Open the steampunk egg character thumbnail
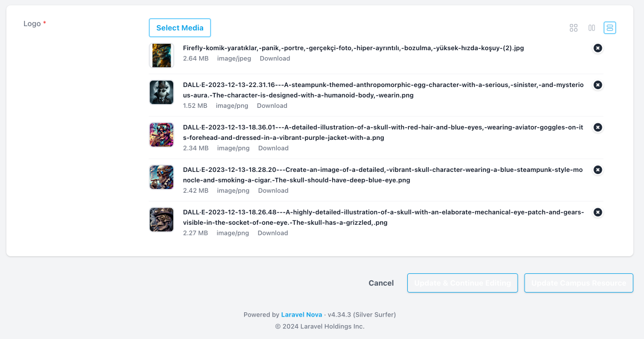 161,92
